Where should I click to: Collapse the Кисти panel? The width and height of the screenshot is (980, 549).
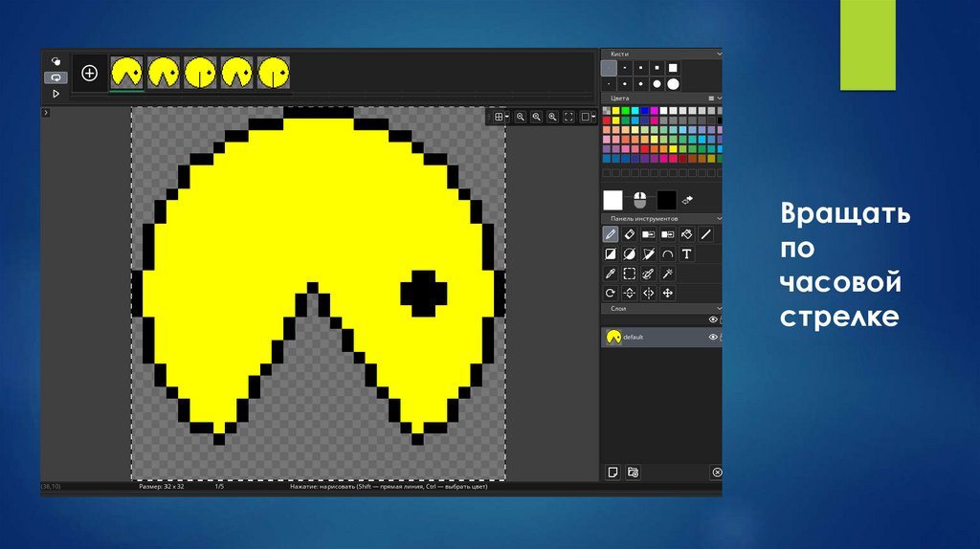(719, 54)
